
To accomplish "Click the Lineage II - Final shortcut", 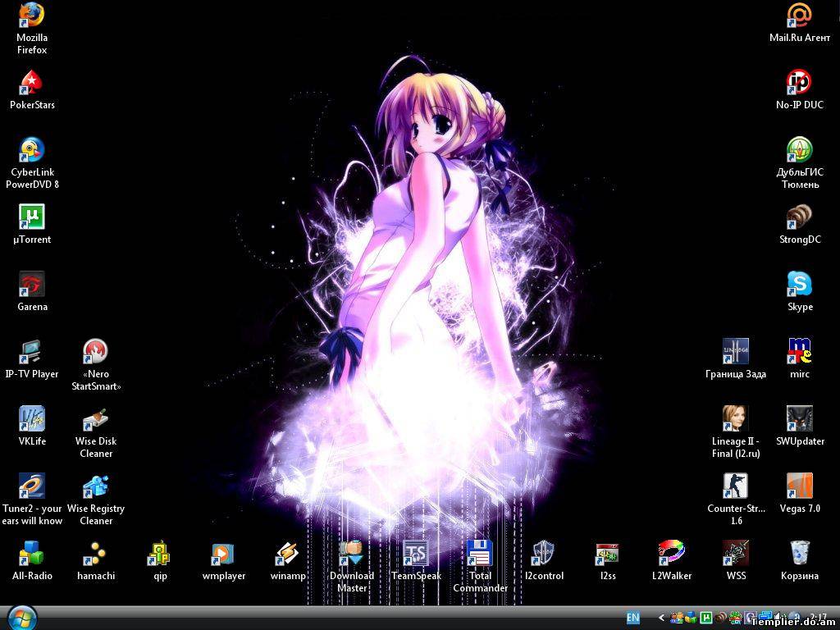I will pyautogui.click(x=736, y=419).
